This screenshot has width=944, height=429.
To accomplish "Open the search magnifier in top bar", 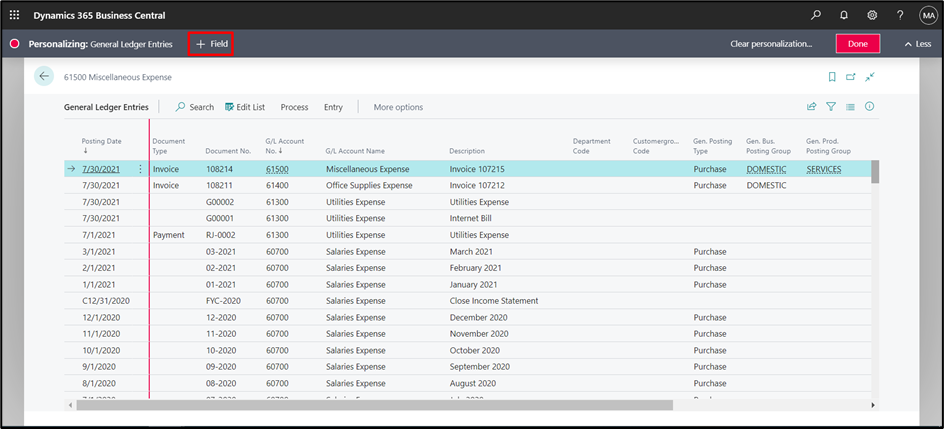I will click(x=815, y=15).
